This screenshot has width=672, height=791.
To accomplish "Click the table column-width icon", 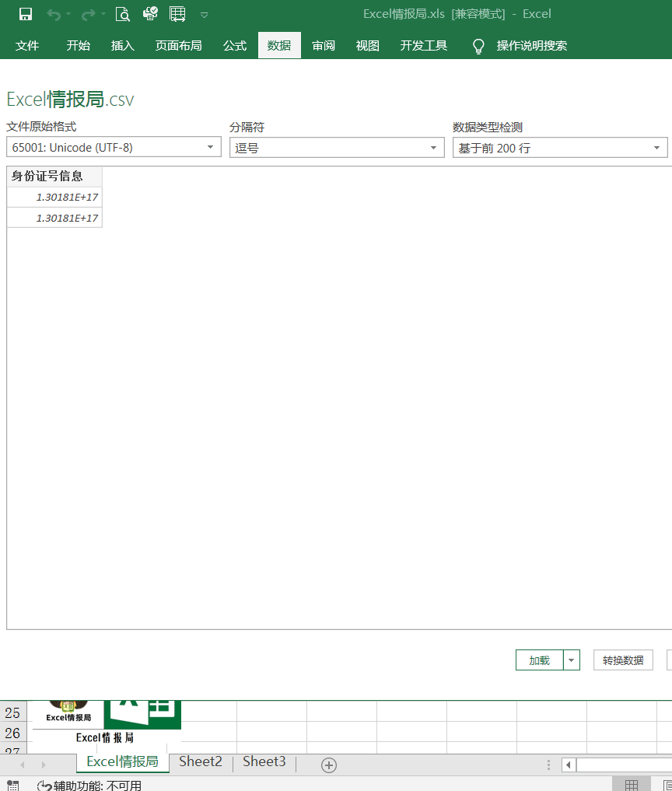I will [x=177, y=14].
